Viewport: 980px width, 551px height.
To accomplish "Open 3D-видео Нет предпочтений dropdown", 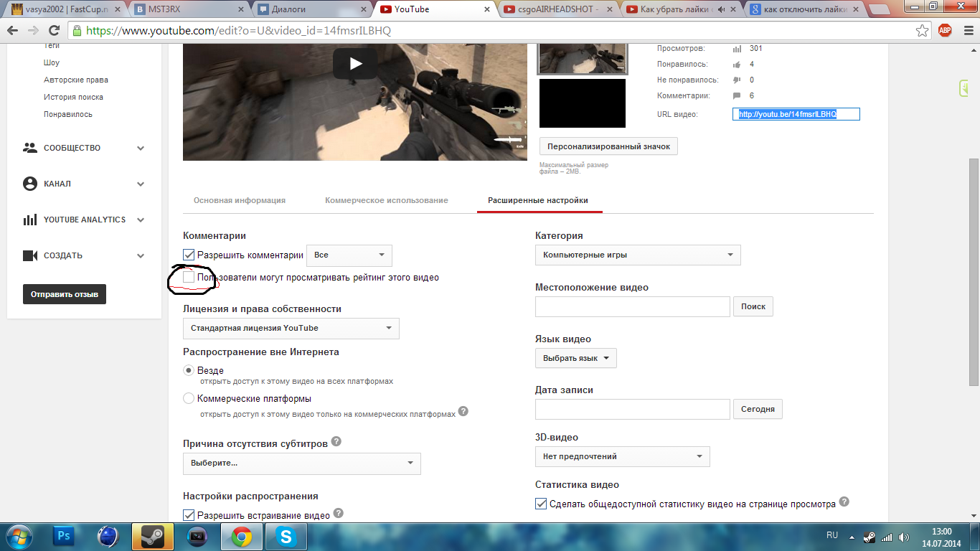I will 623,456.
